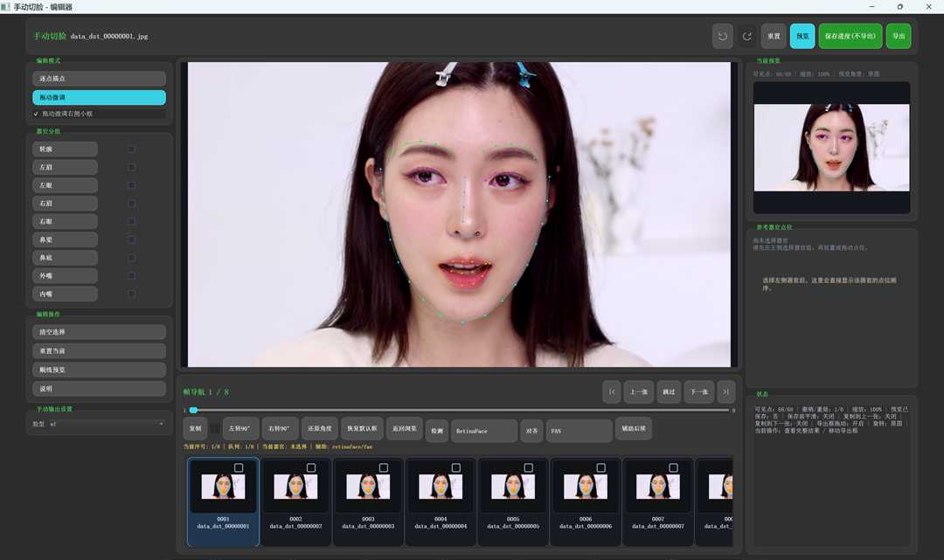Click the 跳过 skip button
Screen dimensions: 944x560
tap(669, 391)
